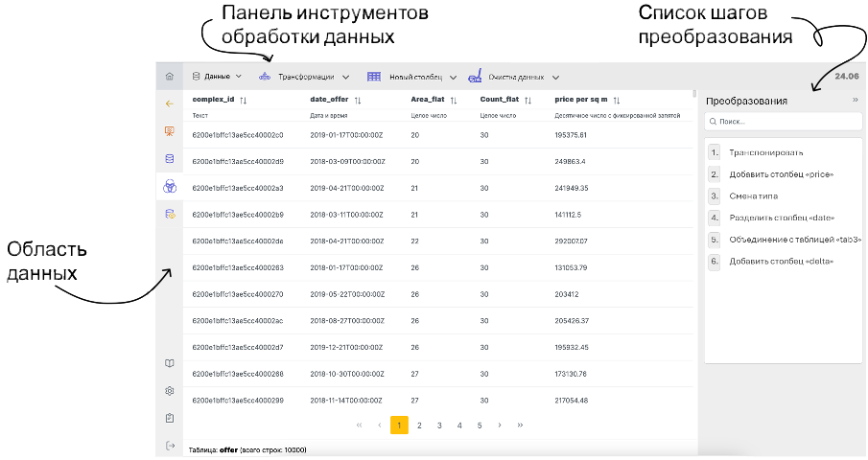This screenshot has width=868, height=460.
Task: Click the Данные database toolbar icon
Action: pos(196,77)
